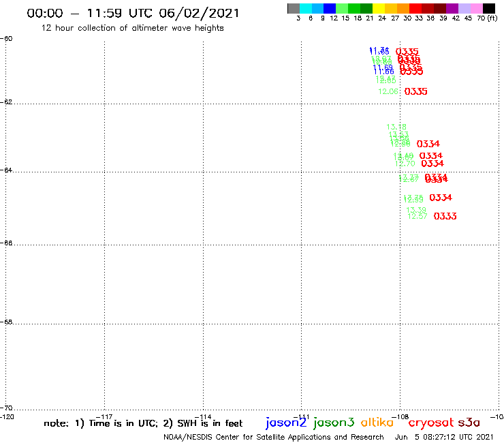Select the black swatch ending the color scale

tap(489, 8)
